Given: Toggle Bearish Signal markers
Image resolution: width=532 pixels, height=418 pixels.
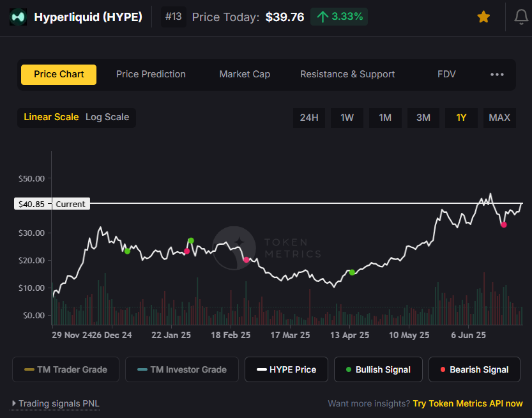Looking at the screenshot, I should click(475, 369).
